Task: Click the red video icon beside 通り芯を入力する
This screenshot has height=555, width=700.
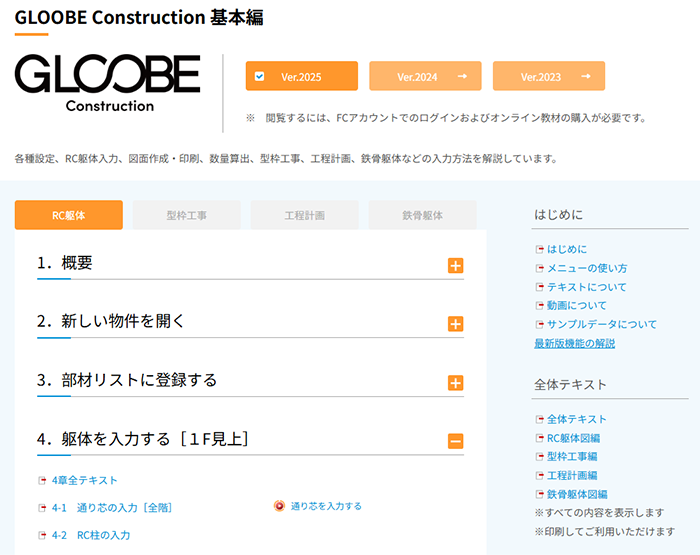Action: tap(279, 506)
